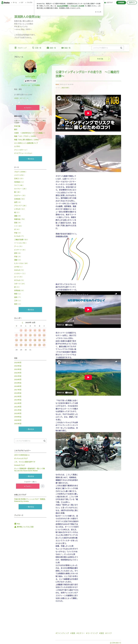Click the 新規登録 button
Viewport: 138px width, 644px height.
pos(121,2)
